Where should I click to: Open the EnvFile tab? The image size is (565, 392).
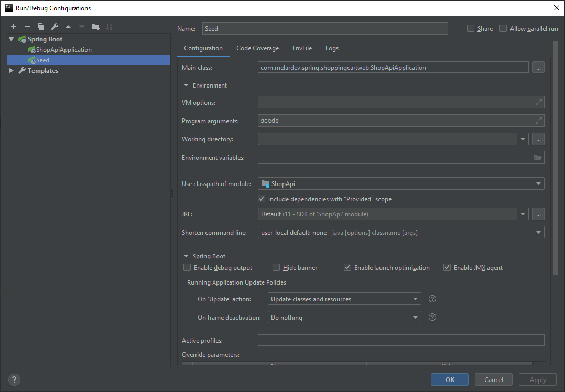[302, 48]
